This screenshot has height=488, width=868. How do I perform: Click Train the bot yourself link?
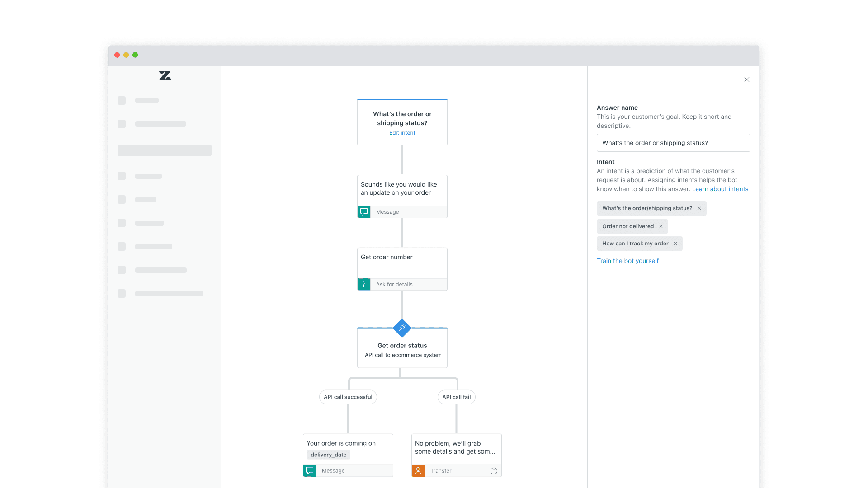pos(628,260)
